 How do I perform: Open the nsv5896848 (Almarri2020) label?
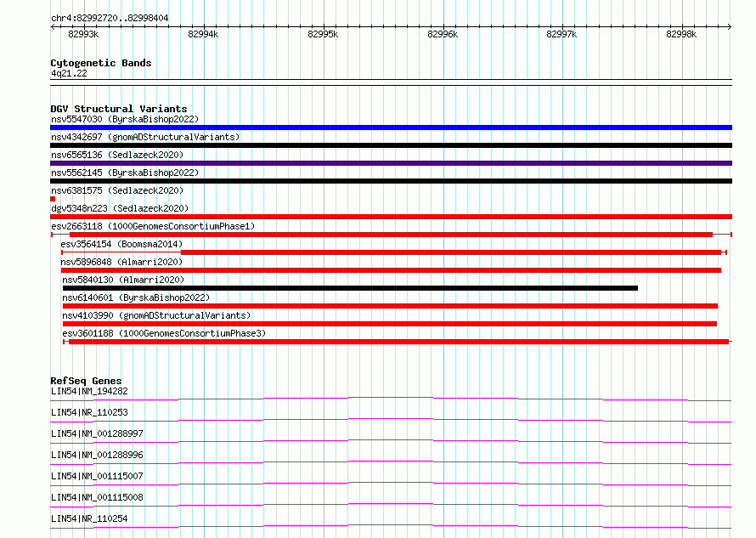pyautogui.click(x=121, y=262)
